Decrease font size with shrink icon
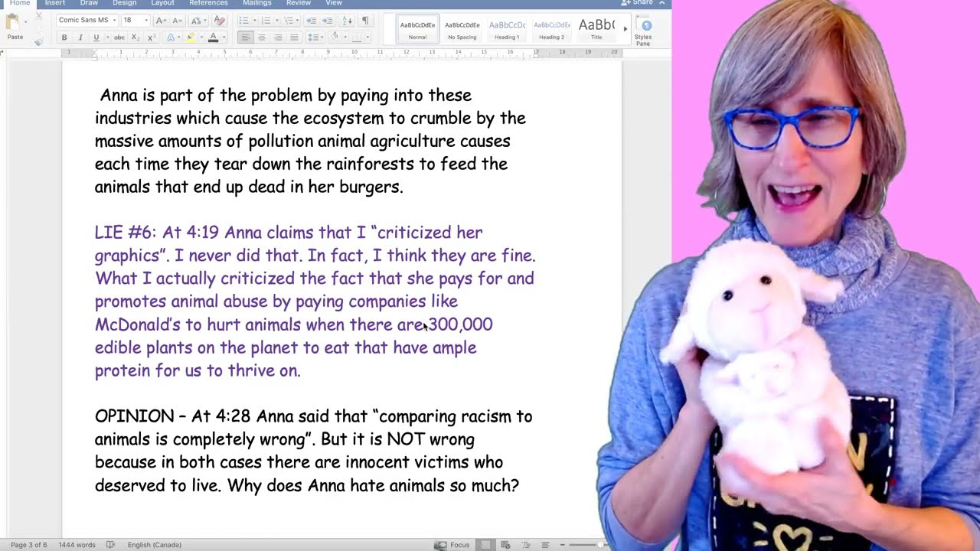This screenshot has height=551, width=980. [177, 21]
